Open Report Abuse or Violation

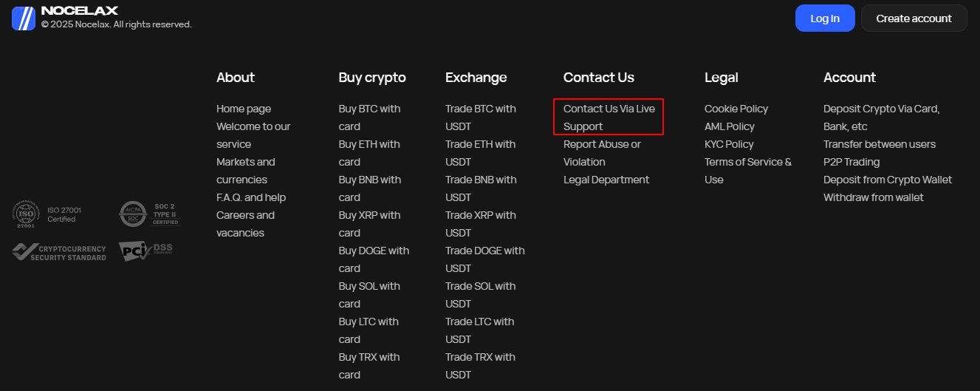click(602, 153)
